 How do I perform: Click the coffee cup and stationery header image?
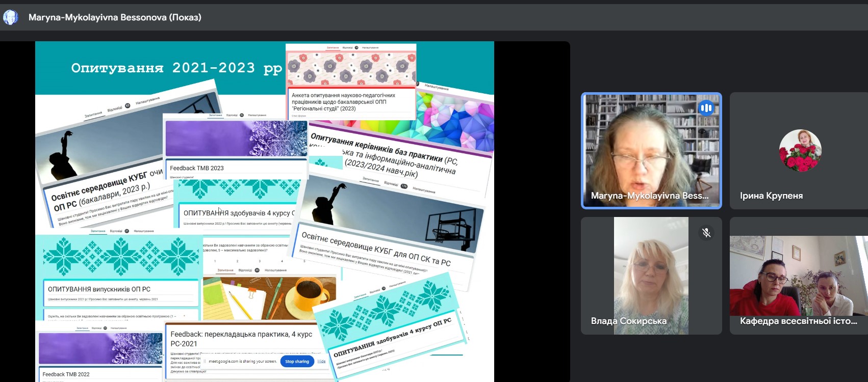(269, 298)
